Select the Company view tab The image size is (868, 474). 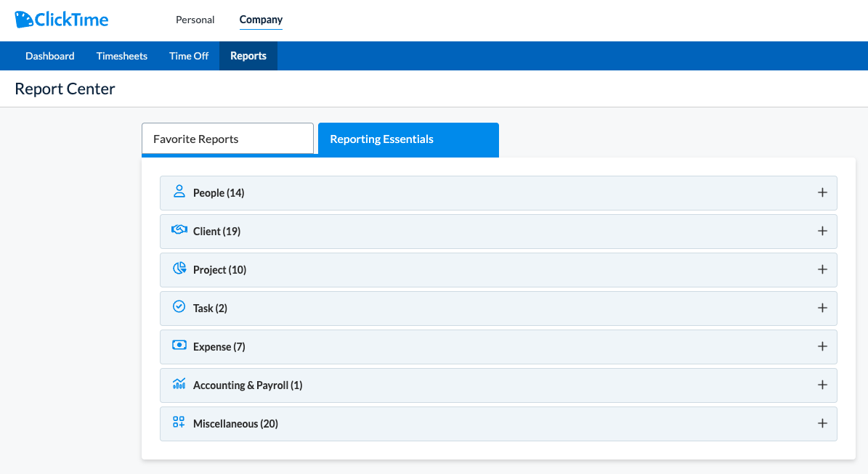261,20
